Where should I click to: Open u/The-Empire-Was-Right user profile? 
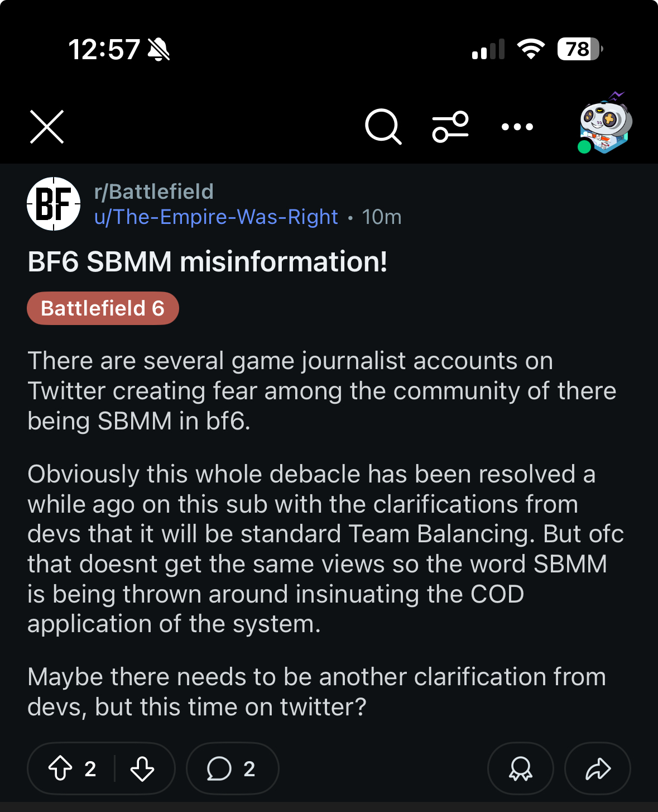click(216, 217)
